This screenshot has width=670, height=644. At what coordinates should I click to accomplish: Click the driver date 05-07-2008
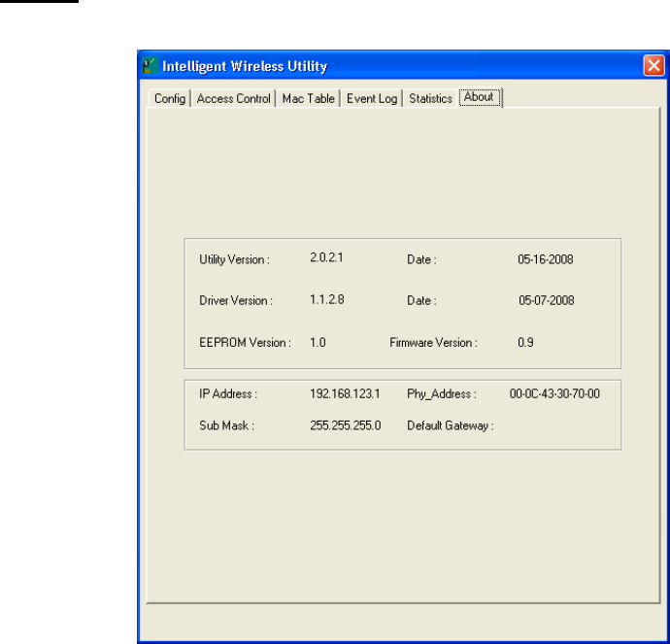point(546,300)
